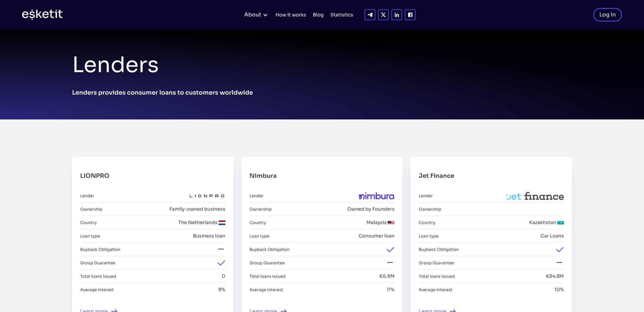Open Learn more link for LIONPRO
Viewport: 644px width, 312px height.
coord(99,310)
